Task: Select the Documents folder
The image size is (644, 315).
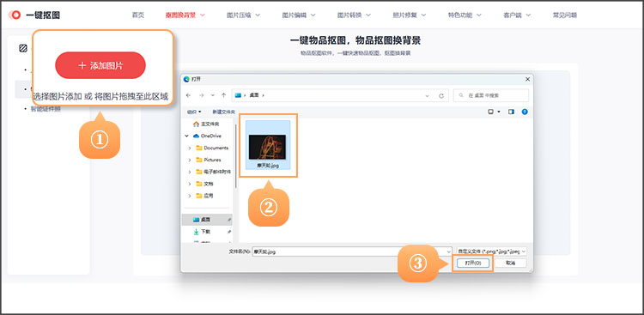Action: click(212, 148)
